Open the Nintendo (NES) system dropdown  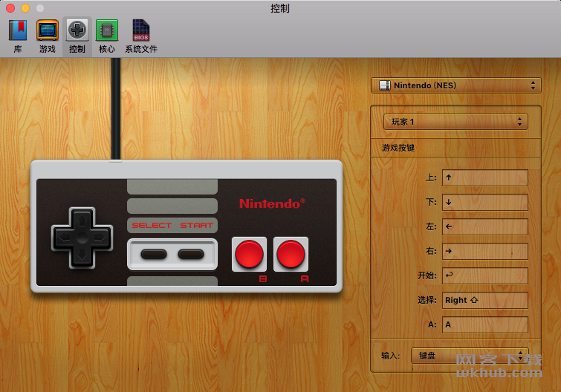(x=455, y=85)
